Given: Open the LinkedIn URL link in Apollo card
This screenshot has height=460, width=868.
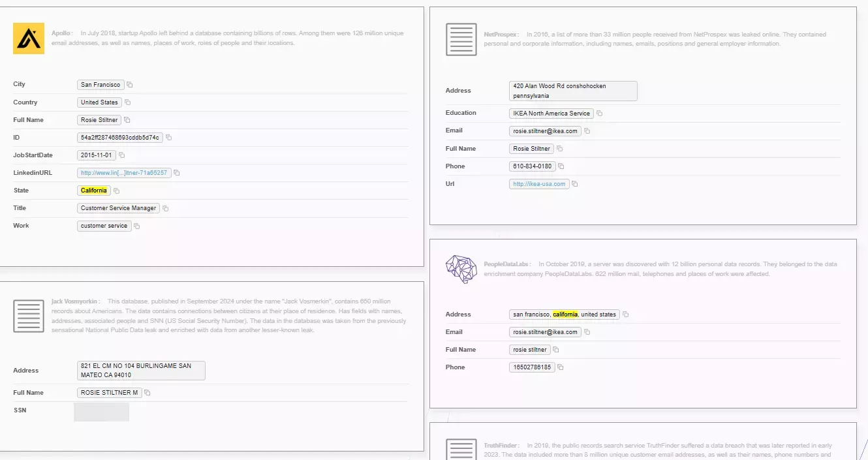Looking at the screenshot, I should [x=124, y=173].
